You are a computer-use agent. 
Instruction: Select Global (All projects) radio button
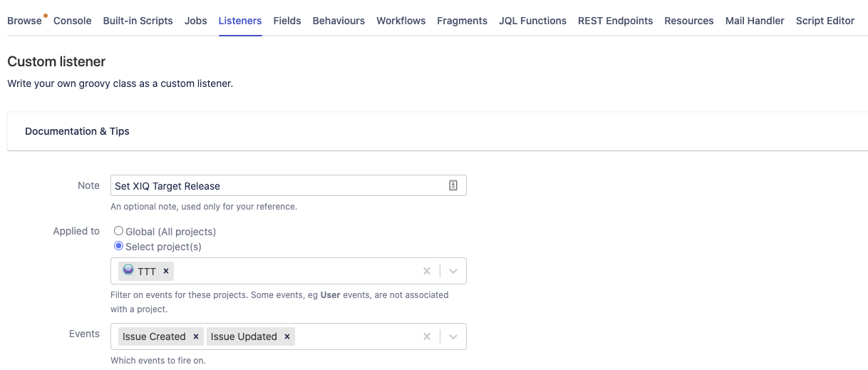119,231
